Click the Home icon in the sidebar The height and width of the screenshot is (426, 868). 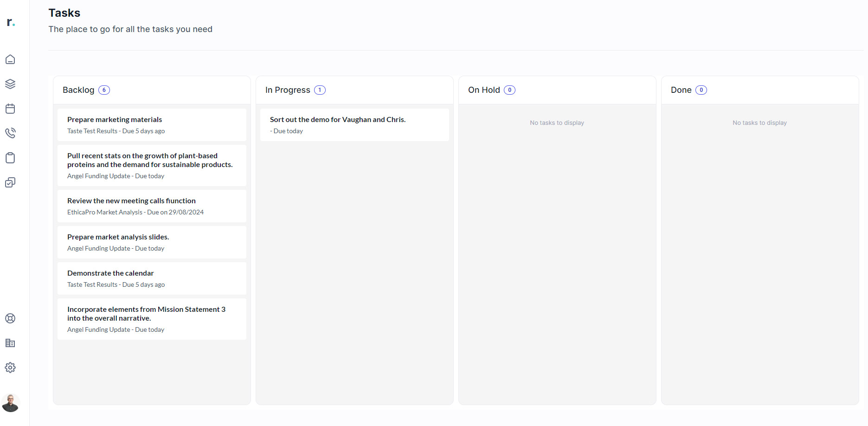coord(10,59)
